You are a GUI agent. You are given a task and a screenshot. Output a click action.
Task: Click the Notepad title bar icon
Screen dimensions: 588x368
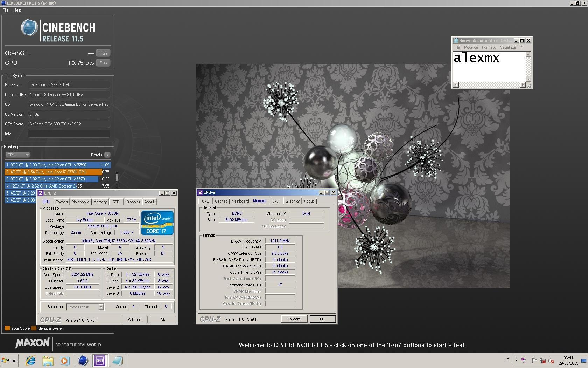click(x=456, y=41)
